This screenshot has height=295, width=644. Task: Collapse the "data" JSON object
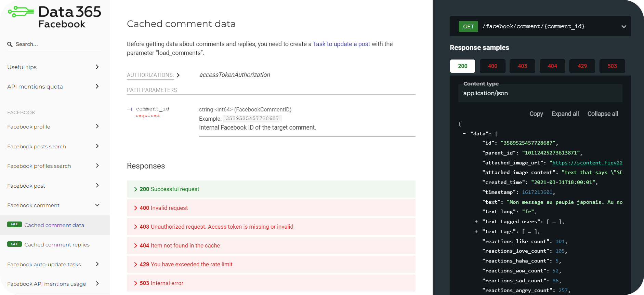(464, 133)
